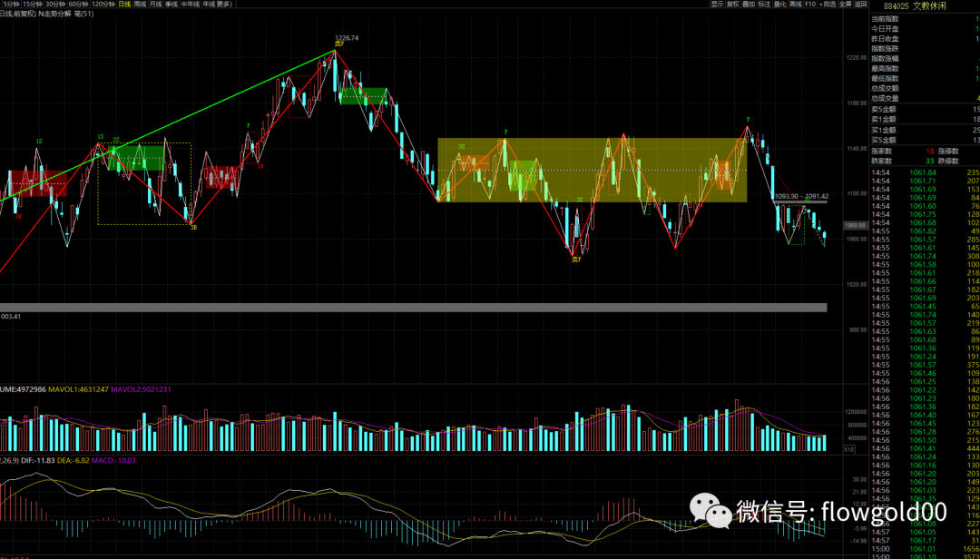Click the 买5金额 row
Screen dimensions: 980x559
coord(925,140)
